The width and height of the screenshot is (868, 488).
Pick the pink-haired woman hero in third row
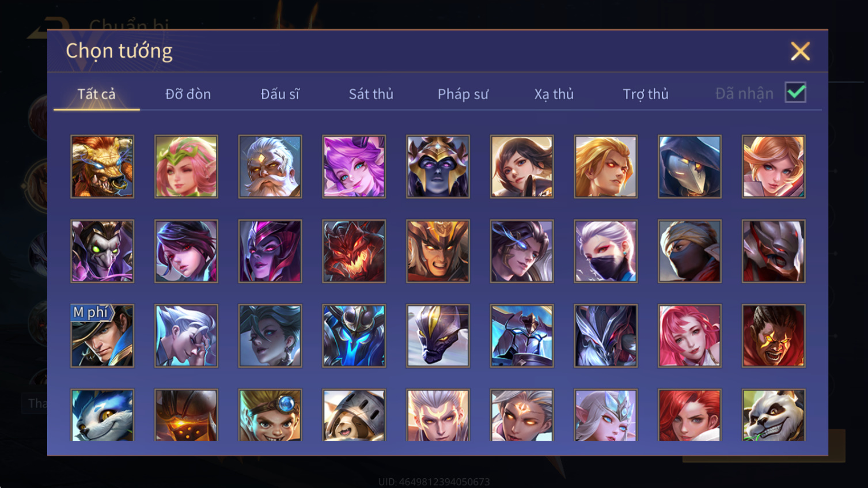pyautogui.click(x=689, y=336)
